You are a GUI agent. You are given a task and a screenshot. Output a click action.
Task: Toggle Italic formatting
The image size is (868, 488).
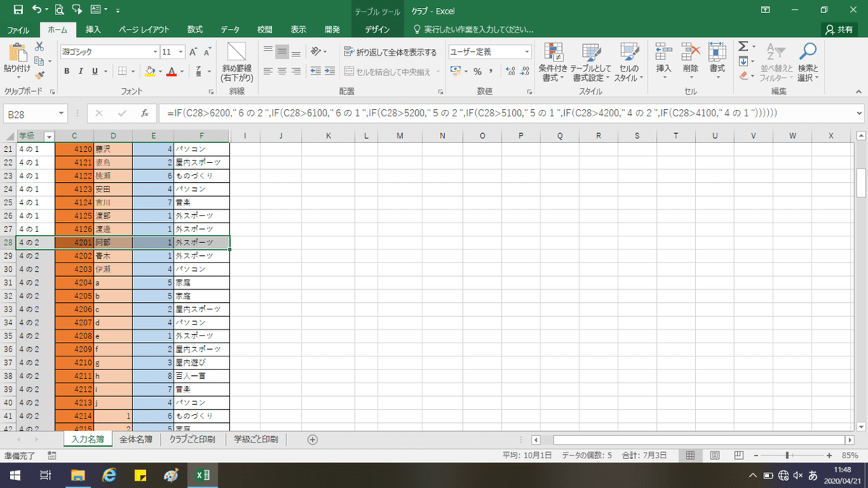click(81, 71)
